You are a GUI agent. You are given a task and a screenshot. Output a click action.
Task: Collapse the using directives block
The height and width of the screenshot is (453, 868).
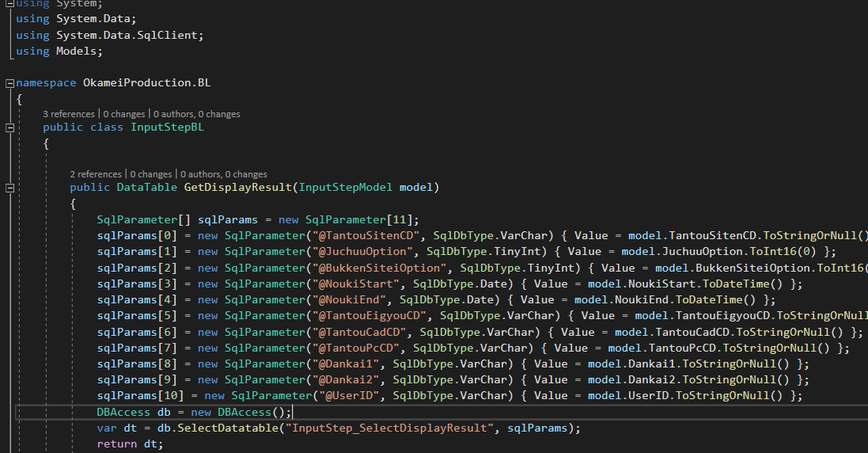9,3
